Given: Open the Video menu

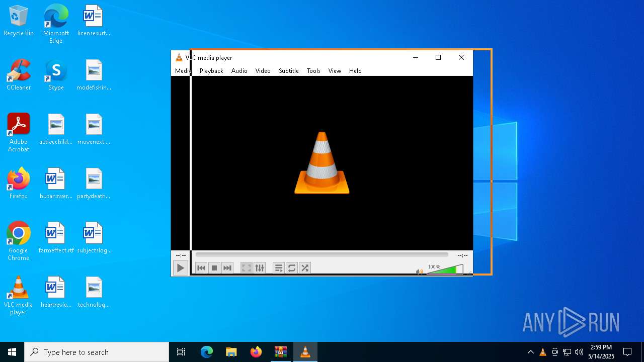Looking at the screenshot, I should 263,71.
